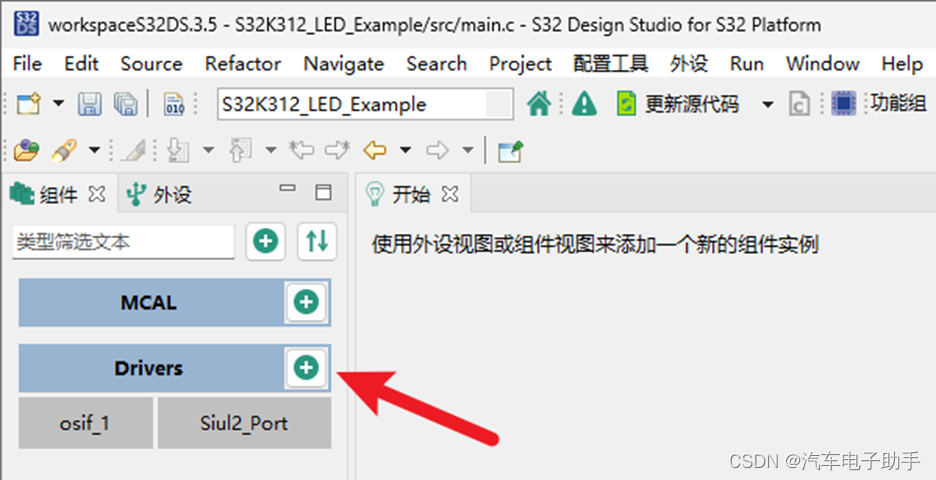Click the yellow Back navigation arrow

coord(375,150)
